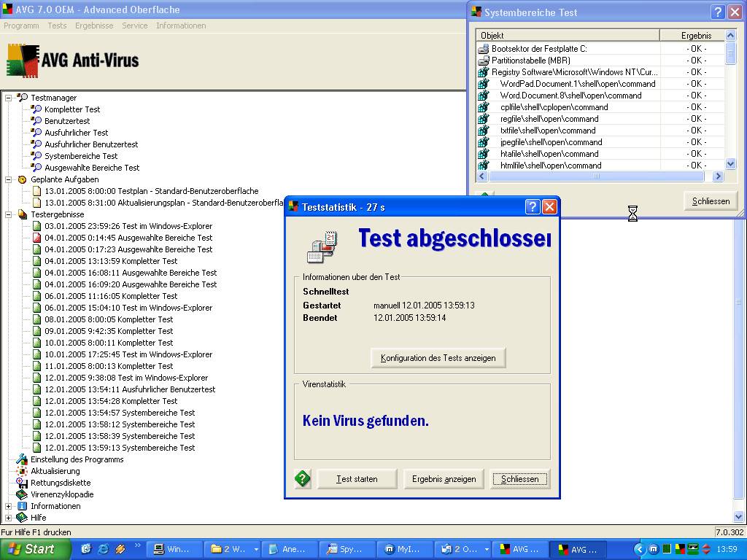Open the Programm menu

coord(21,26)
